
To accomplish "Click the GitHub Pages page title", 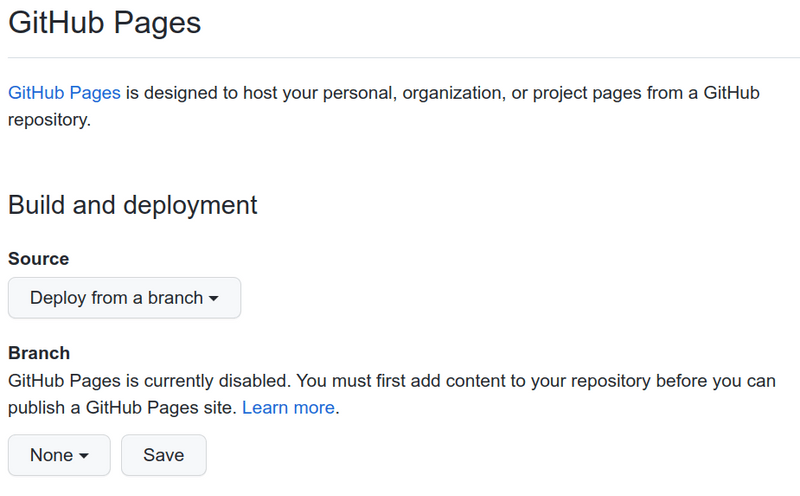I will click(x=105, y=23).
